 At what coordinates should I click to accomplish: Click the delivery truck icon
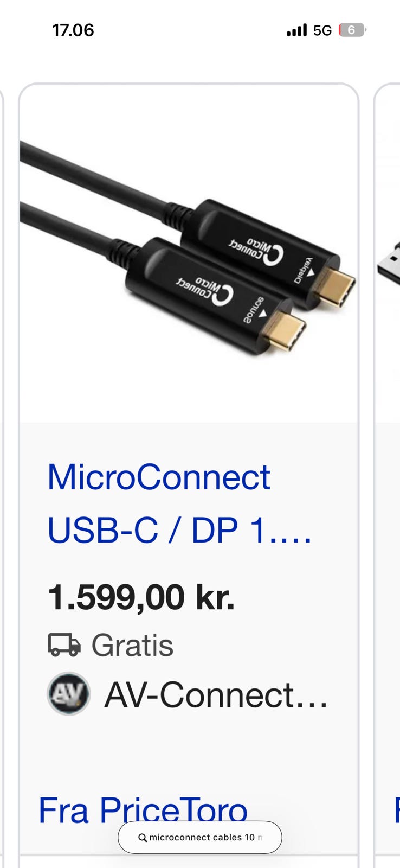[64, 645]
